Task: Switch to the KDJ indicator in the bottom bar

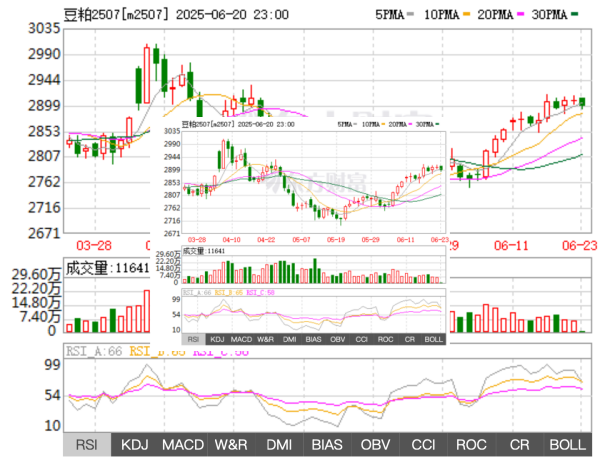Action: tap(135, 444)
